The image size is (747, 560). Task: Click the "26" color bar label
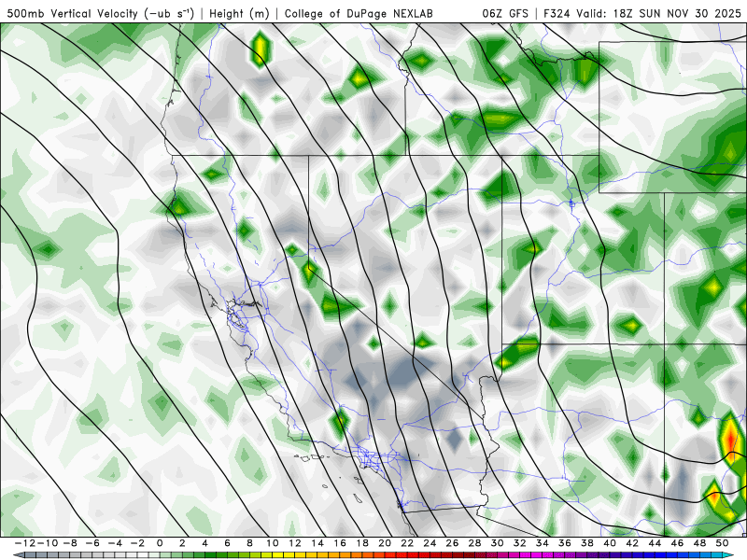tap(452, 543)
